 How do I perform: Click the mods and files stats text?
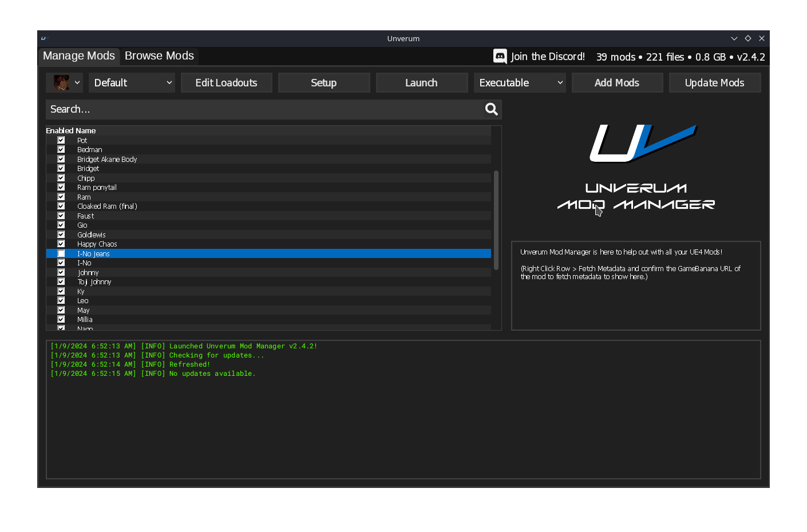(x=681, y=57)
